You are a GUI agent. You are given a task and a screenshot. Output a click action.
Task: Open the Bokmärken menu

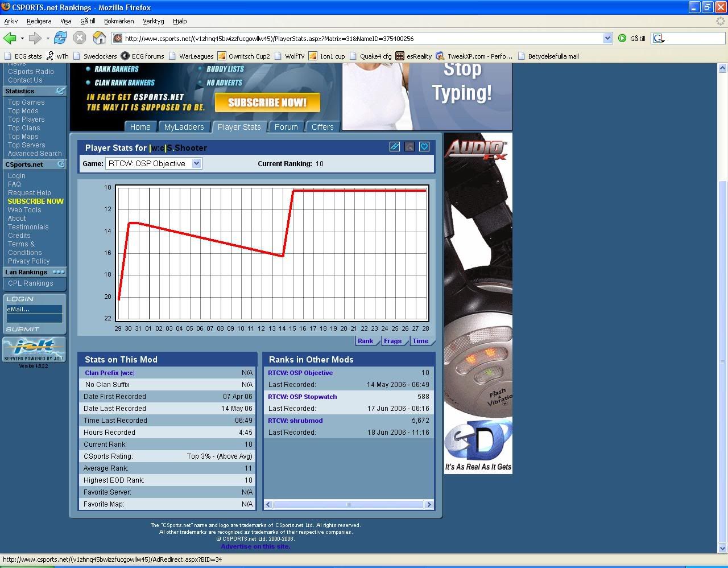(119, 21)
